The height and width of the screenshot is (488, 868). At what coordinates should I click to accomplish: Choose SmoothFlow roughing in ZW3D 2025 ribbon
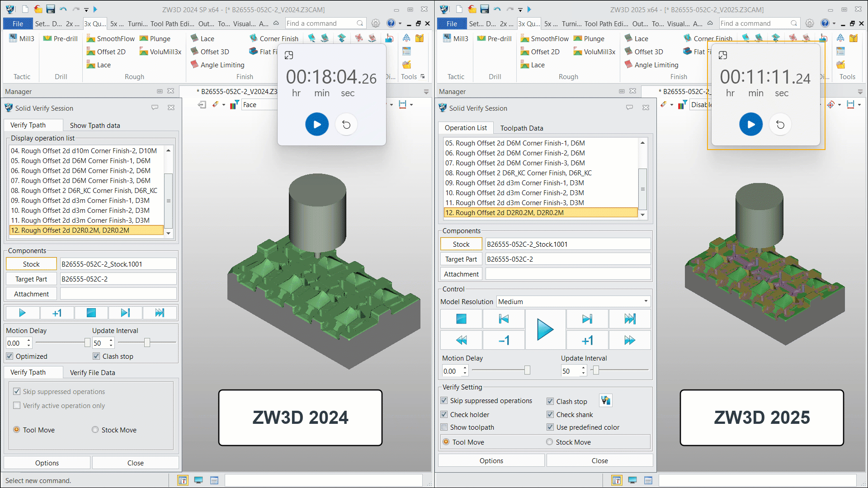545,38
